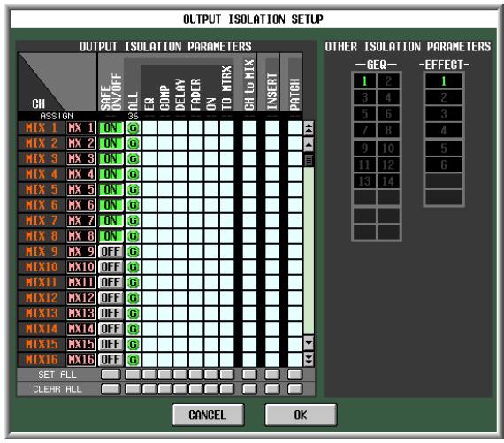The image size is (504, 443).
Task: Toggle the INSERT cell for MIX 8
Action: tap(272, 236)
